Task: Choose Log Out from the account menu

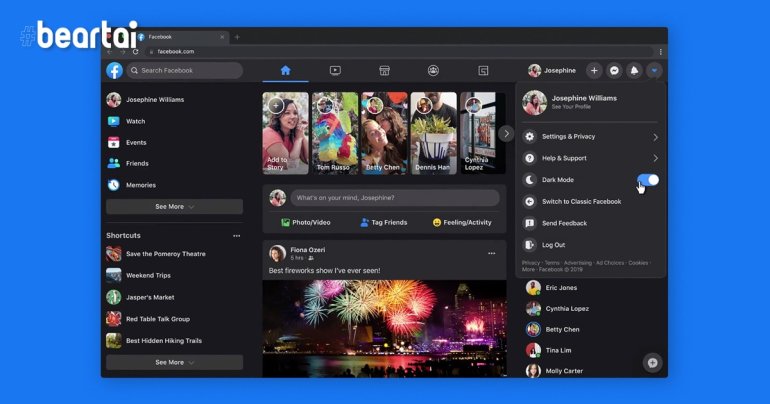Action: pos(553,245)
